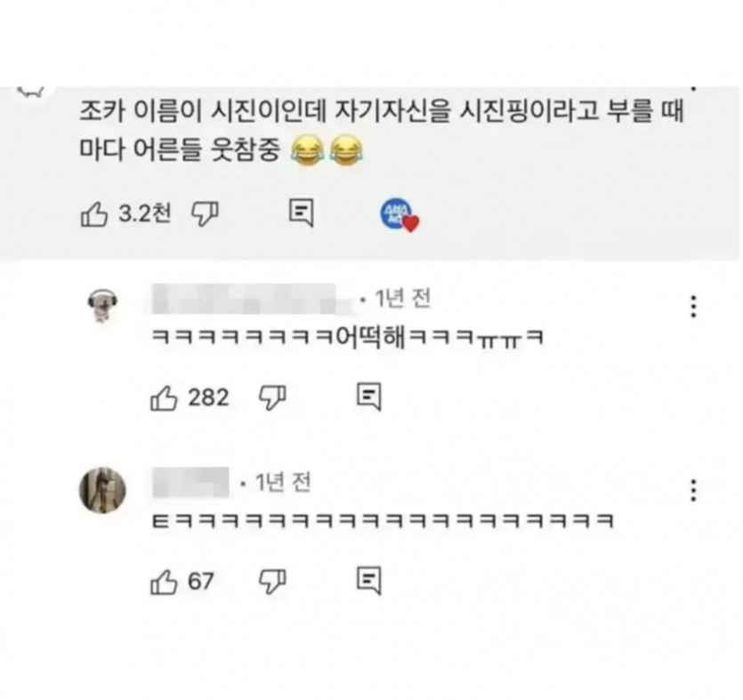The height and width of the screenshot is (700, 743).
Task: Like the reply with 67 likes
Action: click(164, 582)
